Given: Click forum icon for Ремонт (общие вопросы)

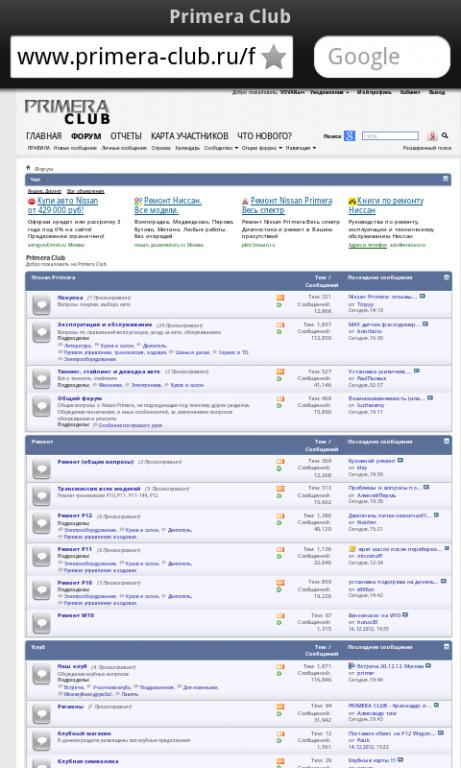Looking at the screenshot, I should 42,469.
